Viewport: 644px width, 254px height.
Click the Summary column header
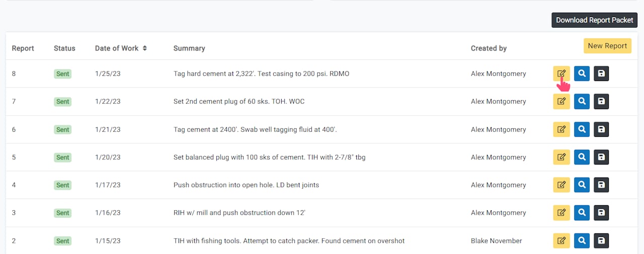click(x=189, y=48)
